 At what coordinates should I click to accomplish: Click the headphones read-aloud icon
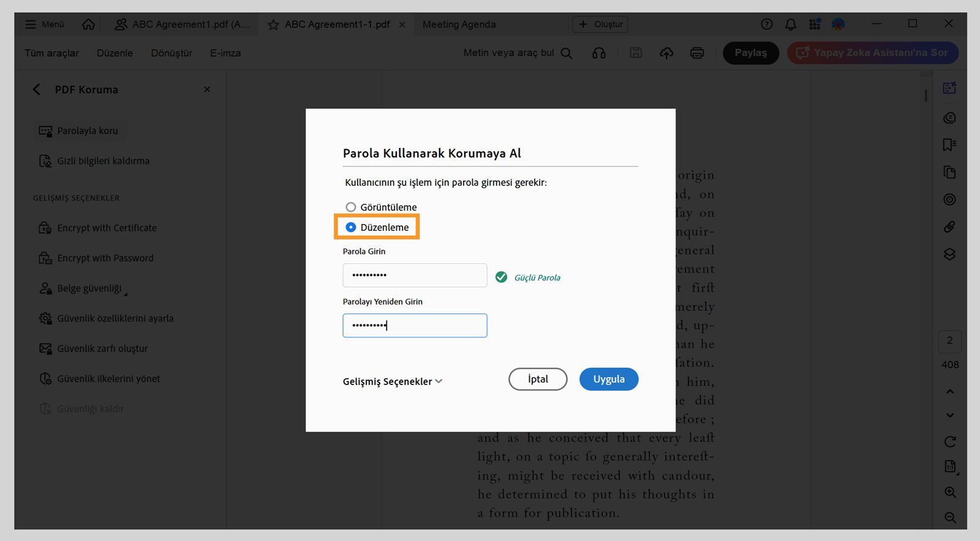pyautogui.click(x=599, y=53)
